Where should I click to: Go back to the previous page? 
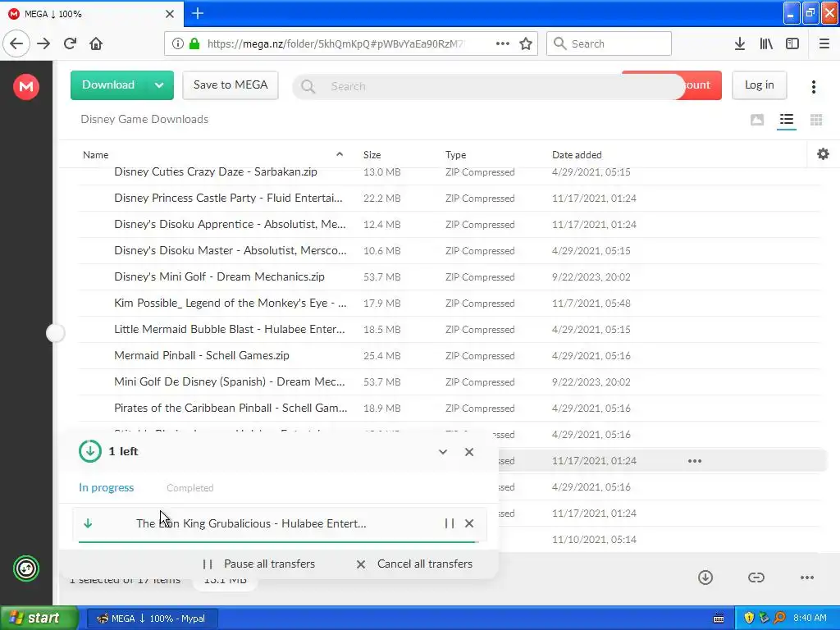click(x=16, y=43)
